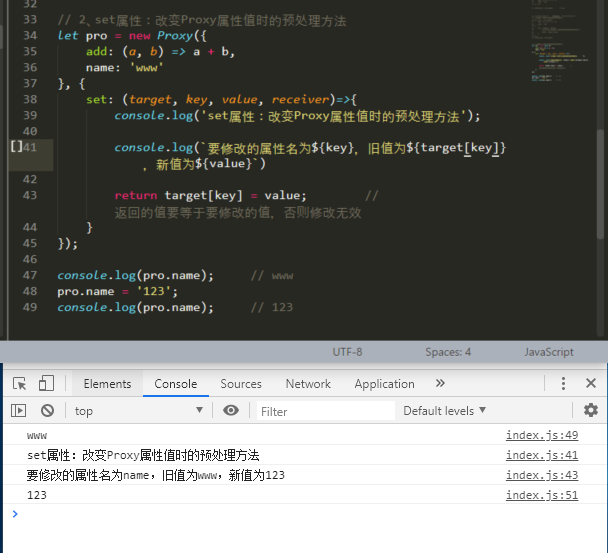Click the editor vertical scrollbar thumb
Screen dimensions: 608x553
[600, 183]
